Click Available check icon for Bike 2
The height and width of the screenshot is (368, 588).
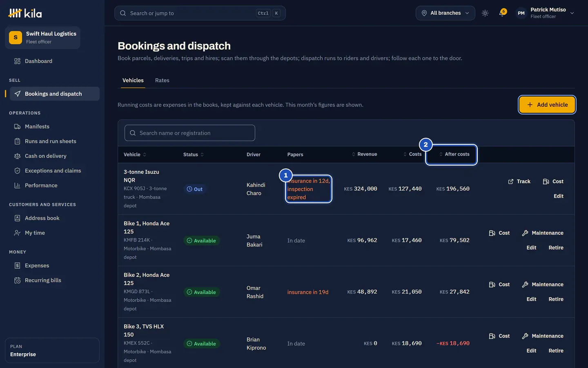[189, 292]
